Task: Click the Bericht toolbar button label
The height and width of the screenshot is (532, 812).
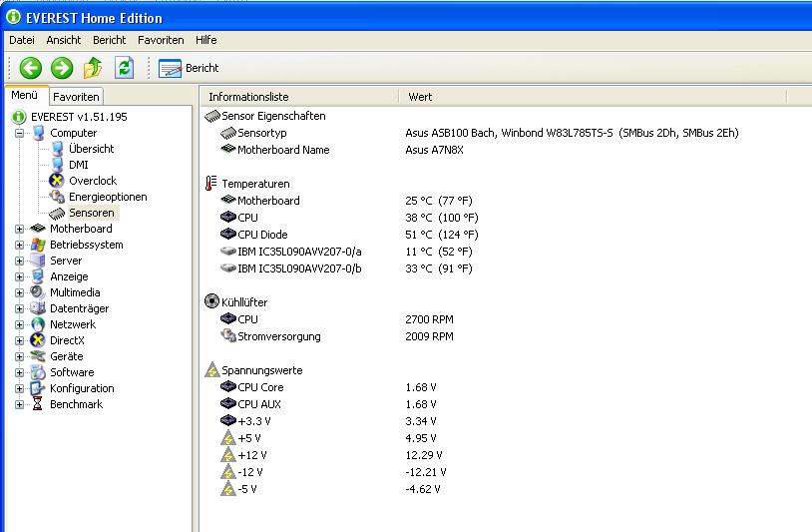Action: (x=202, y=68)
